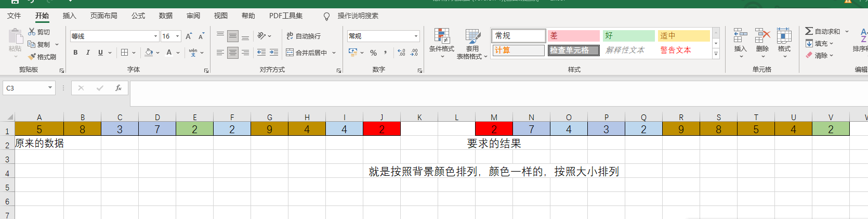
Task: Click the fill color paint bucket icon
Action: tap(149, 53)
